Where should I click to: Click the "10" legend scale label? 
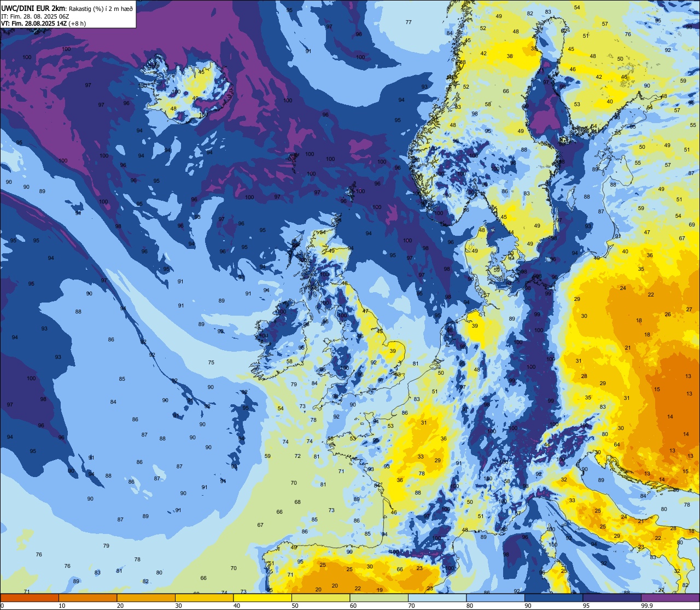(x=62, y=606)
